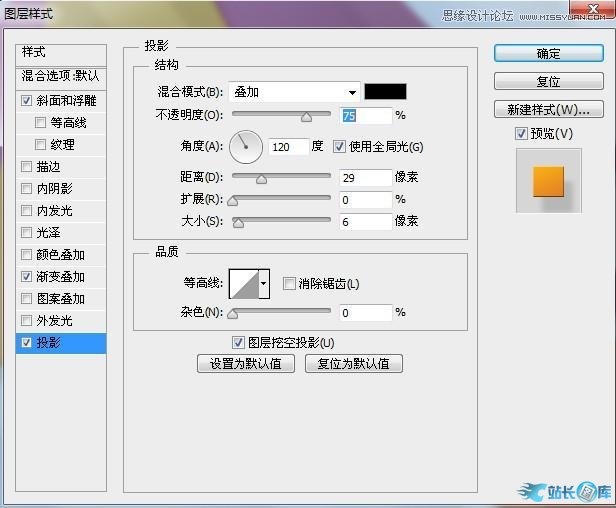The image size is (616, 508).
Task: Click the 复位 reset button
Action: pos(548,81)
